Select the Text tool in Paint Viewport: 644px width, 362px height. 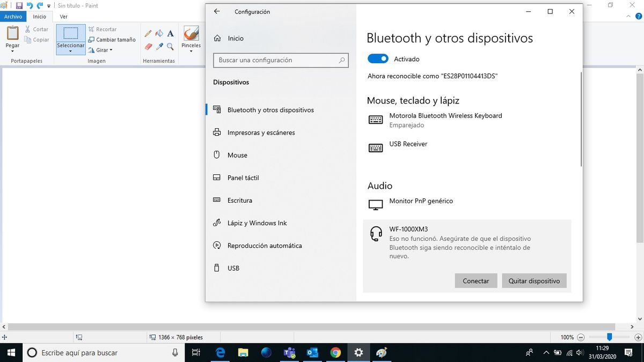click(x=170, y=33)
